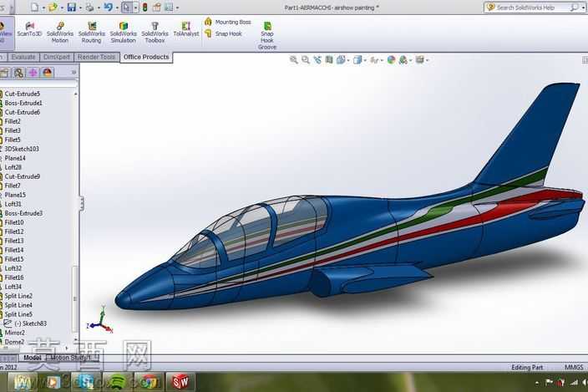This screenshot has width=588, height=392.
Task: Click the Rebuild traffic light icon
Action: pyautogui.click(x=144, y=7)
